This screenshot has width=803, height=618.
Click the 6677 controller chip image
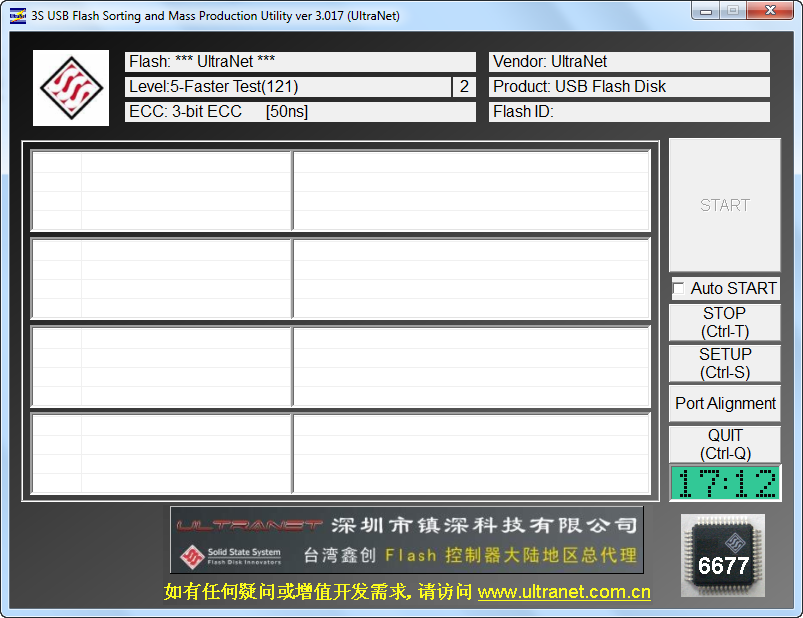coord(723,556)
